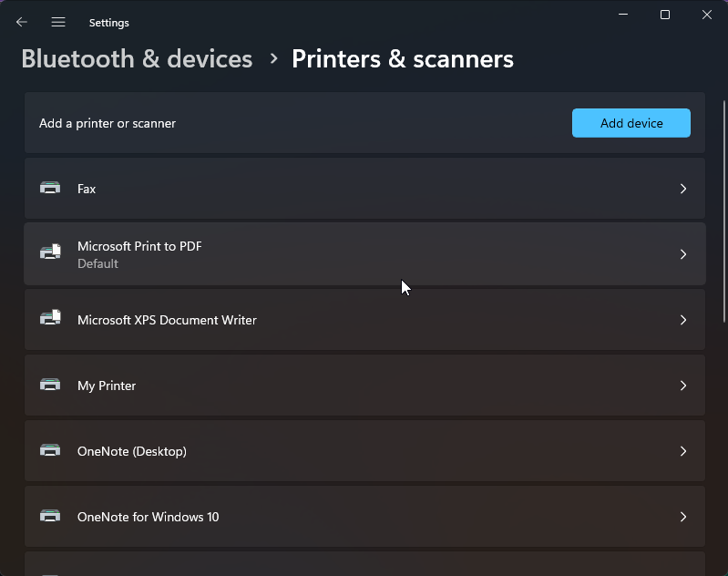Image resolution: width=728 pixels, height=576 pixels.
Task: Click the Settings window title
Action: click(109, 23)
